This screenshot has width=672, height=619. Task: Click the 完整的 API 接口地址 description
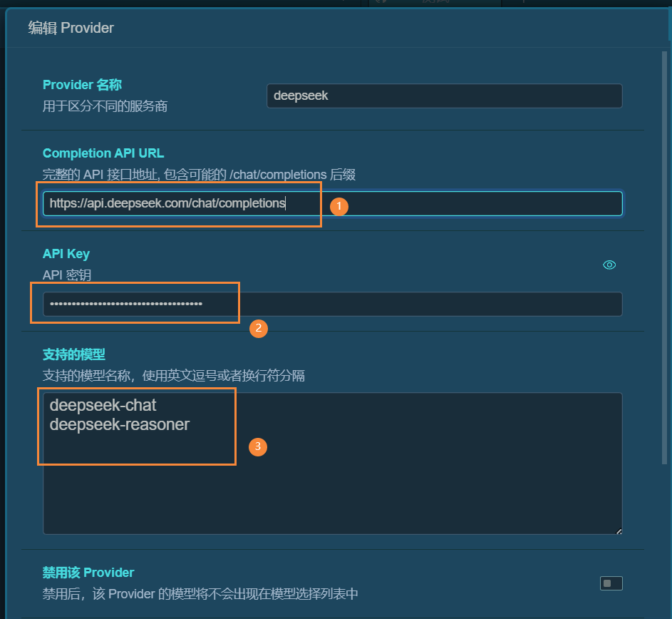click(200, 175)
